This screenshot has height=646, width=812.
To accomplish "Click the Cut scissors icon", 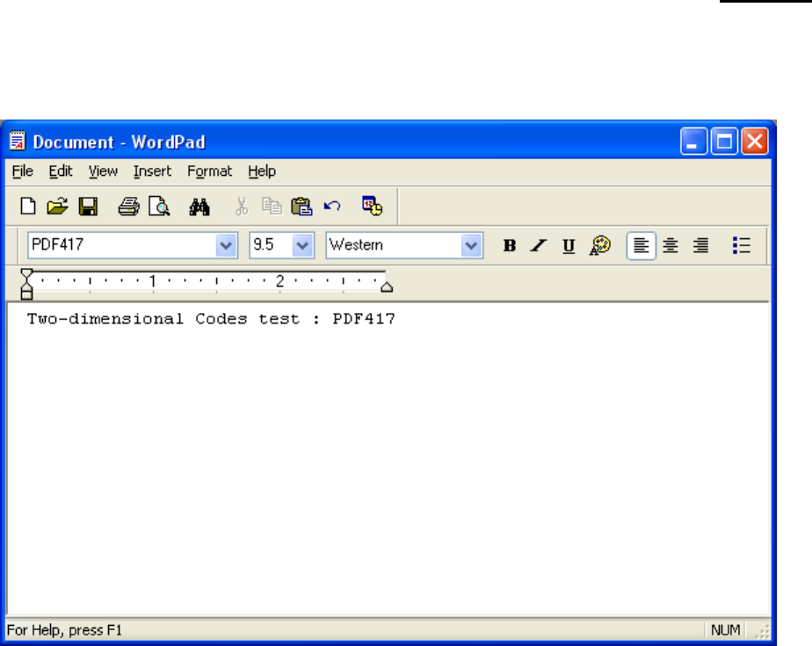I will (x=242, y=207).
